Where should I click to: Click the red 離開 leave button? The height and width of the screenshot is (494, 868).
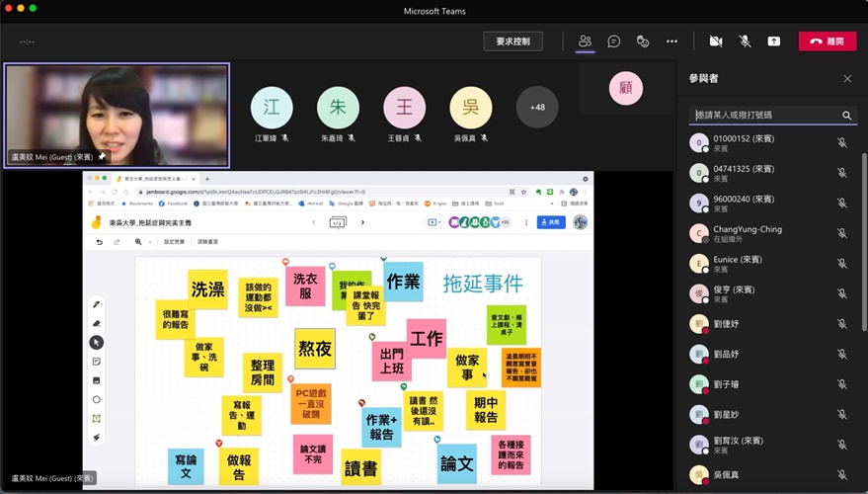tap(828, 41)
